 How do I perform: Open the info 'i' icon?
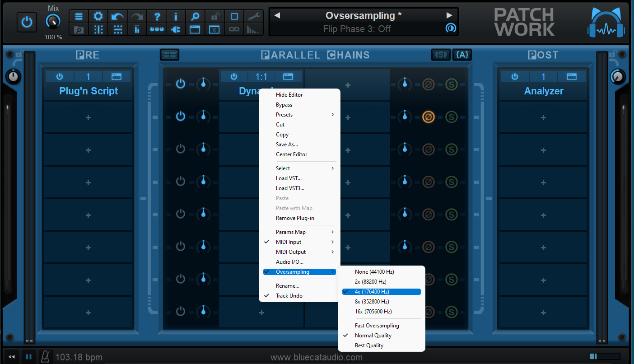[x=176, y=16]
